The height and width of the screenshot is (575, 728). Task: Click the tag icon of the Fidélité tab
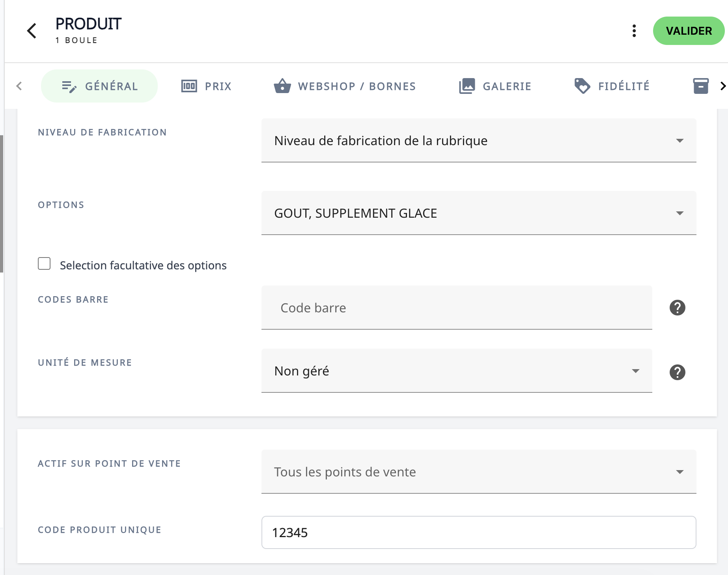[x=582, y=86]
